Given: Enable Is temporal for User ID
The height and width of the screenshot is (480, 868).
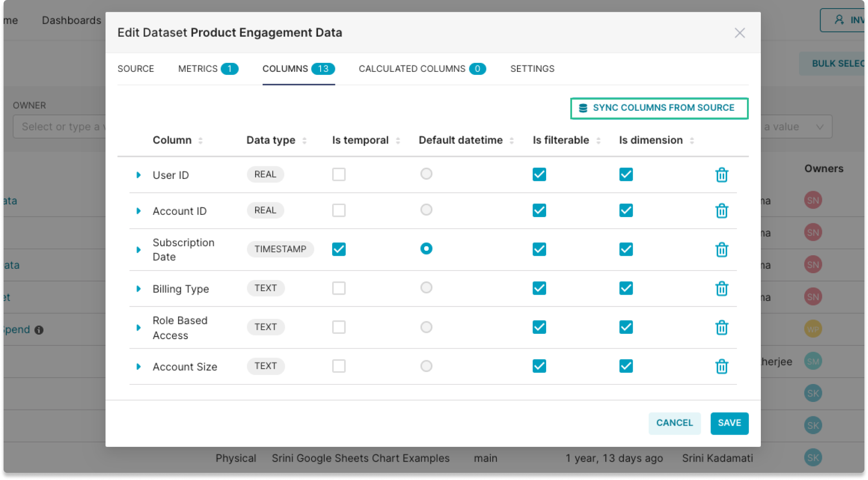Looking at the screenshot, I should pos(339,175).
